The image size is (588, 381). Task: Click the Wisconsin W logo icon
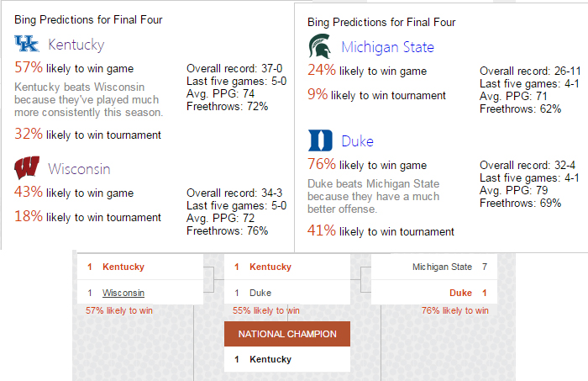click(x=27, y=167)
